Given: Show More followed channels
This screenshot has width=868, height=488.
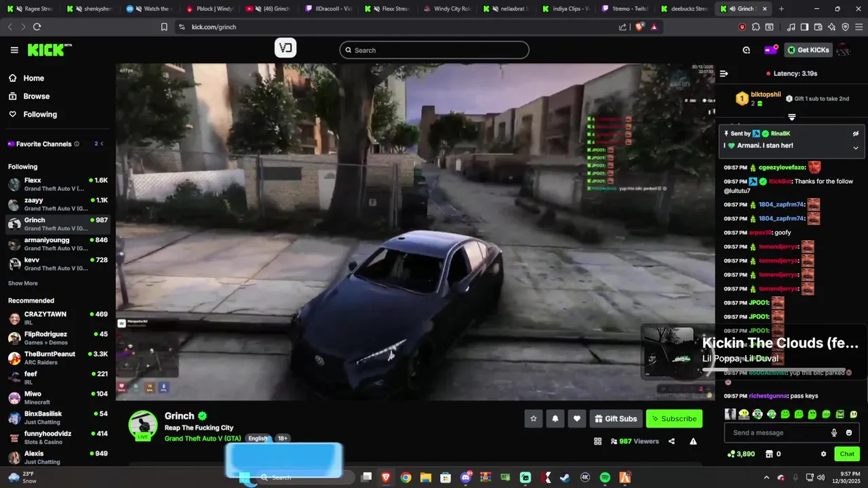Looking at the screenshot, I should tap(23, 283).
